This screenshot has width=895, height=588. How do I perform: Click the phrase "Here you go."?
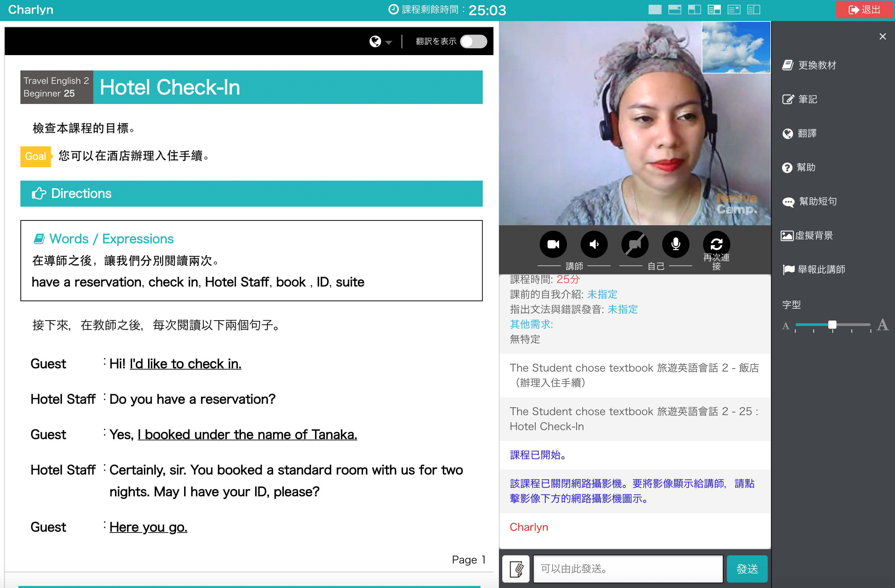[148, 527]
